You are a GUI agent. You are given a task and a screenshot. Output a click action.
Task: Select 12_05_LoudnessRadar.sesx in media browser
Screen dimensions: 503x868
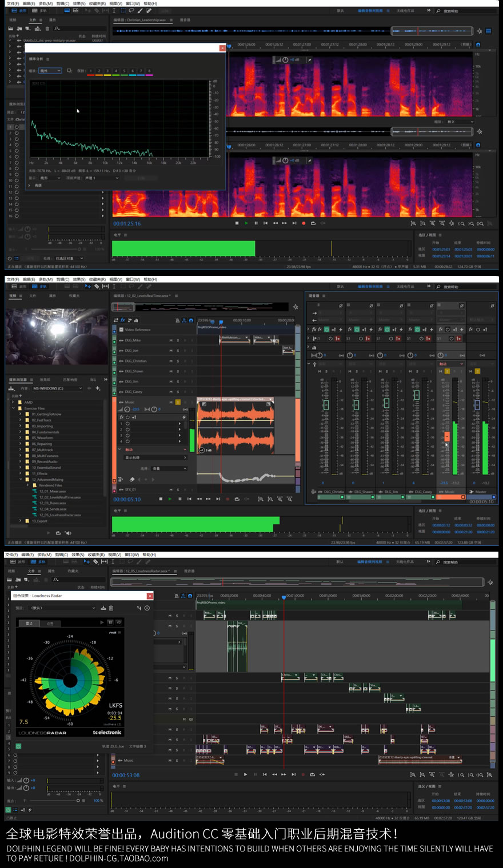click(59, 515)
